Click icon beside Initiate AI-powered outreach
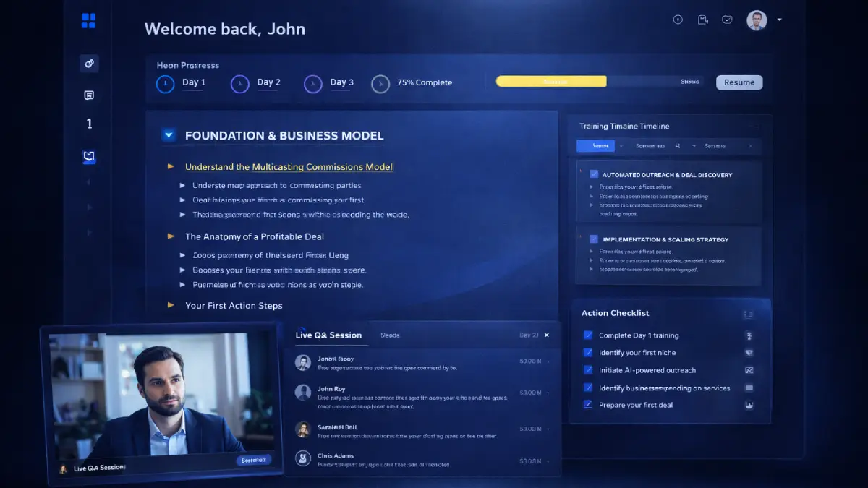The image size is (868, 488). pos(749,370)
